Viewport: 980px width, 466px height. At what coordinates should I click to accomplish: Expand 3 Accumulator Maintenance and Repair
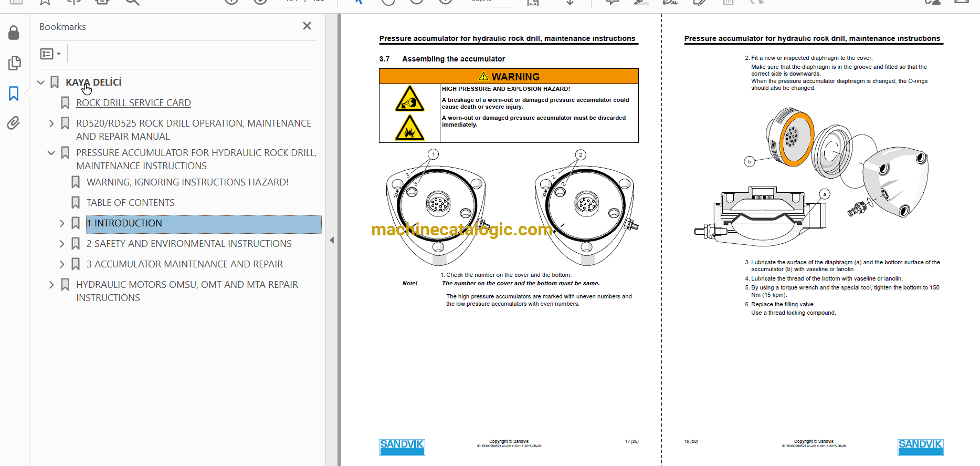click(x=62, y=264)
